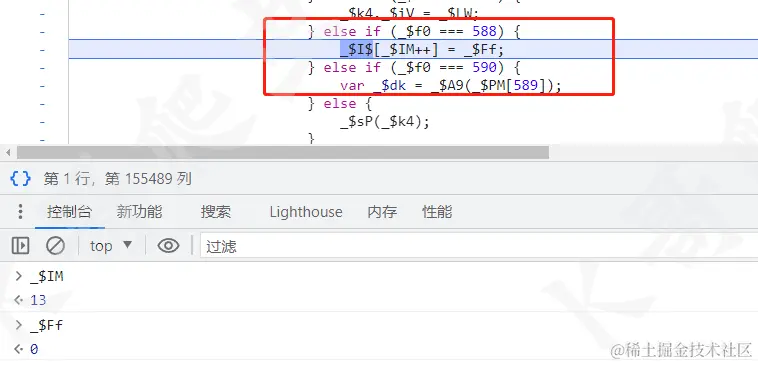Image resolution: width=758 pixels, height=365 pixels.
Task: Click the code line with 590 condition
Action: pyautogui.click(x=414, y=67)
